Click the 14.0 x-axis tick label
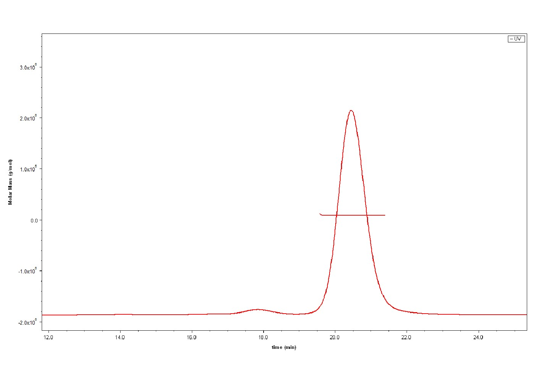This screenshot has width=535, height=392. [120, 337]
